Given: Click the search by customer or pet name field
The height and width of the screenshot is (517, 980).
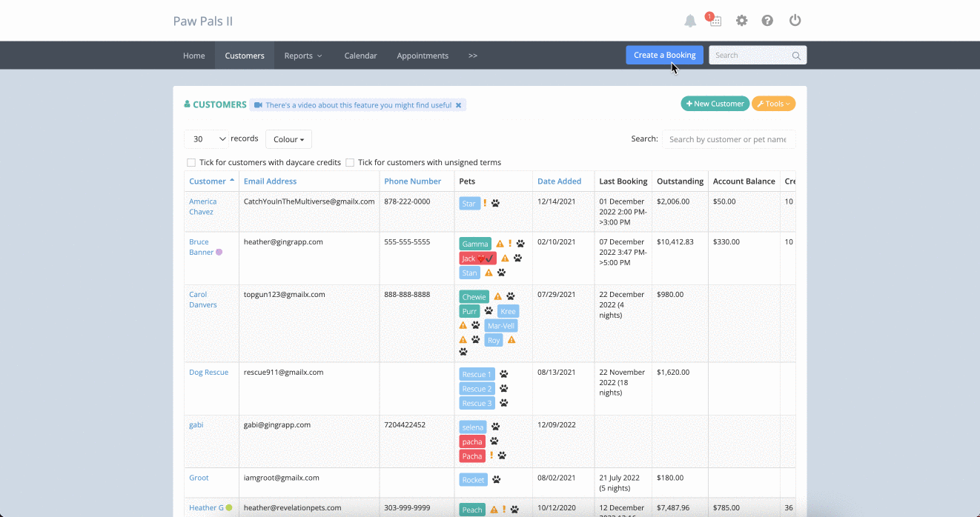Looking at the screenshot, I should (x=728, y=139).
